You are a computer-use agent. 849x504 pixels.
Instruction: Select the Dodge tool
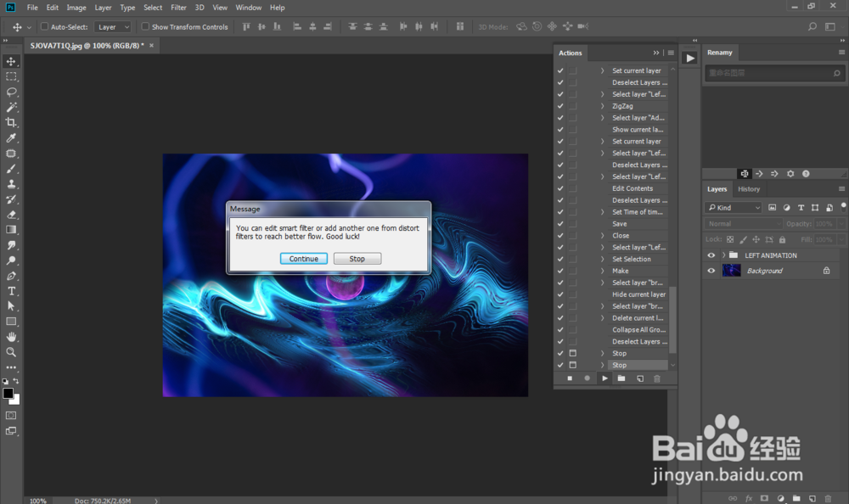11,260
